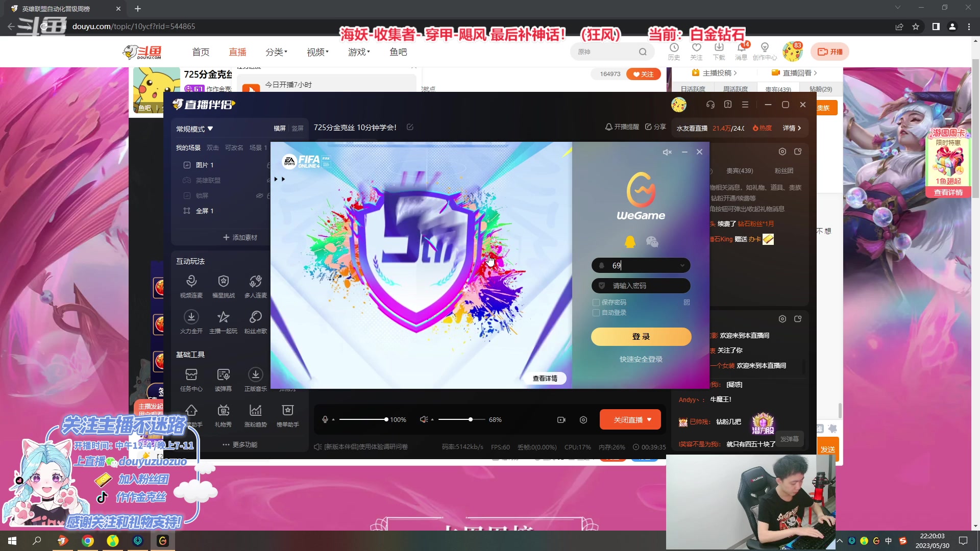Click 分享 share button
The width and height of the screenshot is (980, 551).
coord(655,127)
